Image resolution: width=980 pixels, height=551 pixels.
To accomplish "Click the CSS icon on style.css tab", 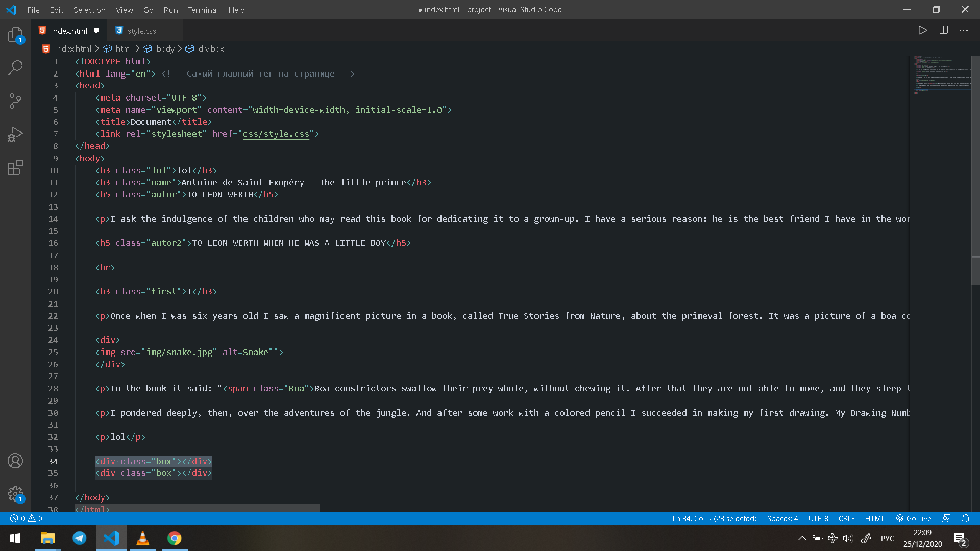I will (119, 31).
